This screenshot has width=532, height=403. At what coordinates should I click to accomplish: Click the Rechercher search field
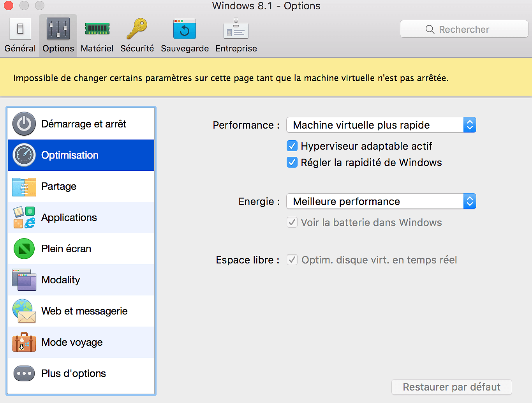tap(464, 29)
